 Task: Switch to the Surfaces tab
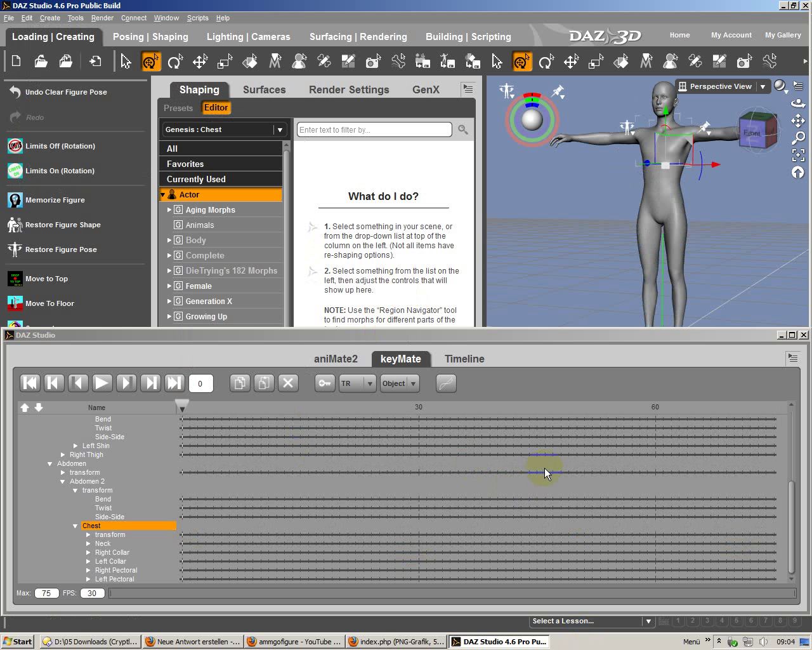coord(264,90)
